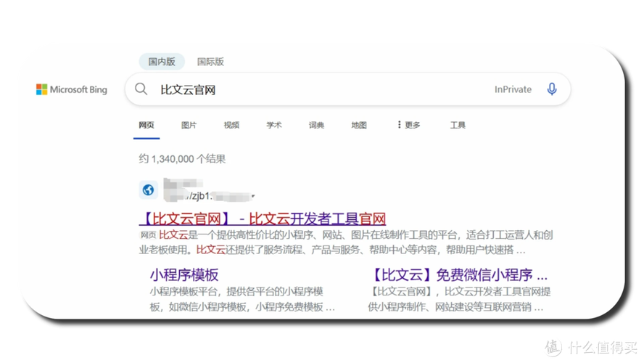This screenshot has width=644, height=363.
Task: Open the 图片 tab
Action: point(189,125)
